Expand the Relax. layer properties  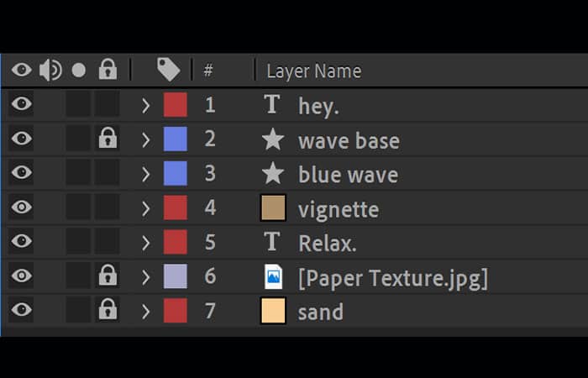(x=146, y=243)
